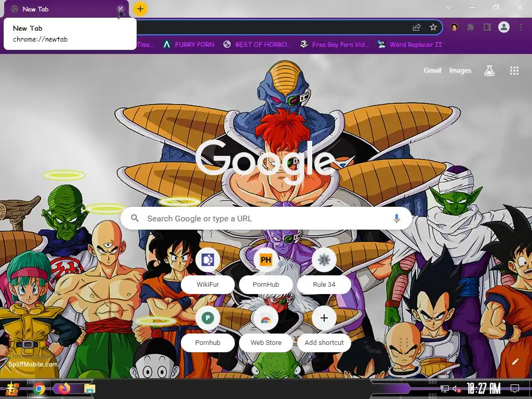Launch Firefox from the taskbar

pyautogui.click(x=64, y=388)
